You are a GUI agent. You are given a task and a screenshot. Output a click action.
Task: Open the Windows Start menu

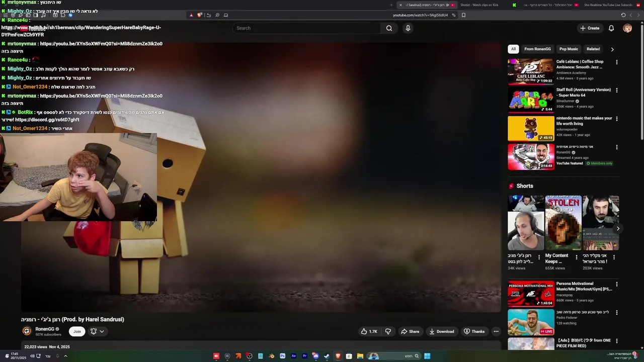click(427, 356)
